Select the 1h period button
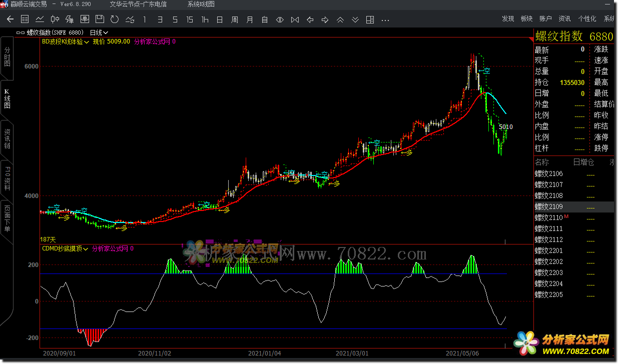Image resolution: width=619 pixels, height=364 pixels. (x=205, y=19)
